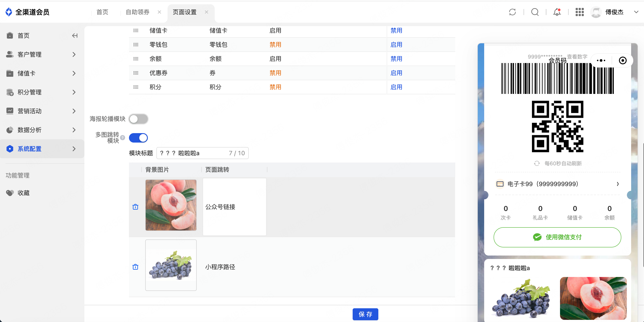Click drag handle of 积分 row

pyautogui.click(x=136, y=87)
